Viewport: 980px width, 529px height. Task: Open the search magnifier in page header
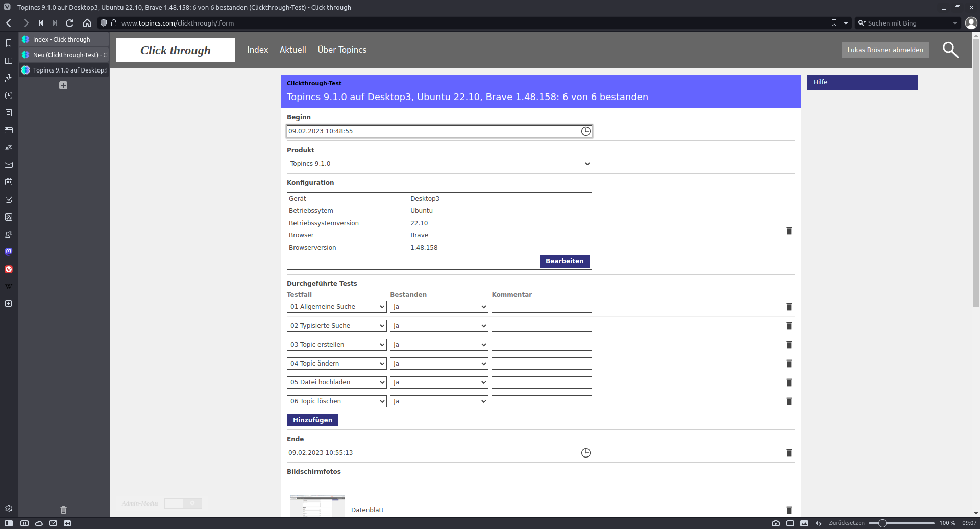(950, 50)
